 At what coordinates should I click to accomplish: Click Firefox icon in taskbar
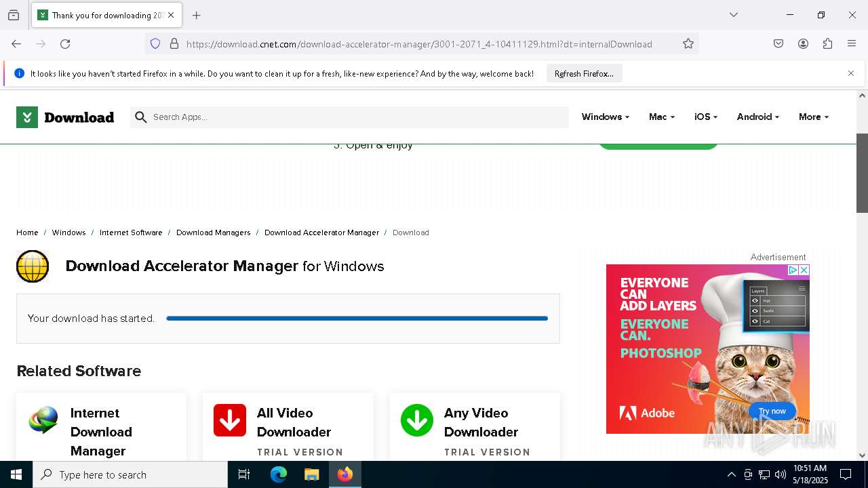tap(345, 474)
